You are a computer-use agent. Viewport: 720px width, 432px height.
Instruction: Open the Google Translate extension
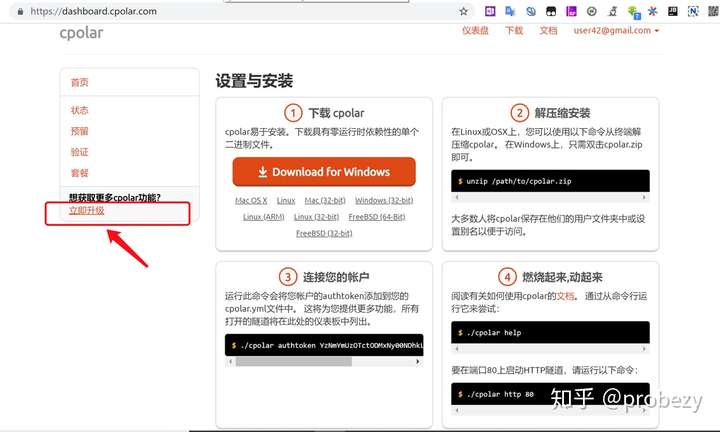pos(510,11)
